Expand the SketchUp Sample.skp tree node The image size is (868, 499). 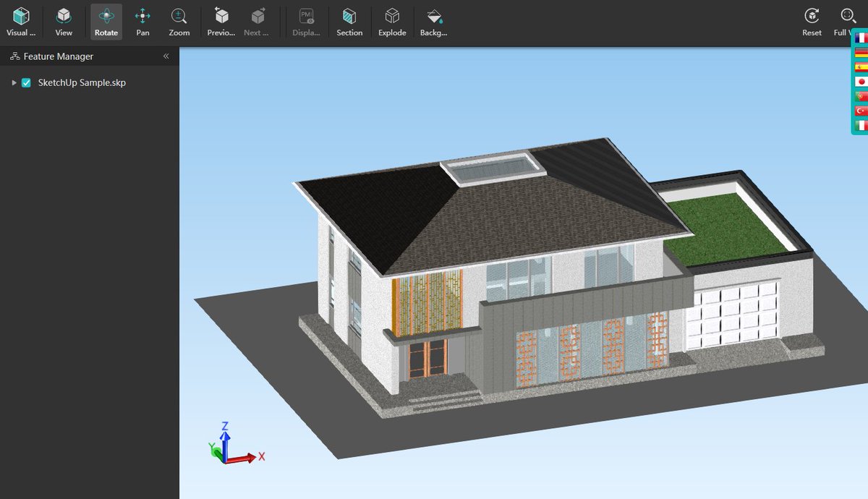coord(14,83)
